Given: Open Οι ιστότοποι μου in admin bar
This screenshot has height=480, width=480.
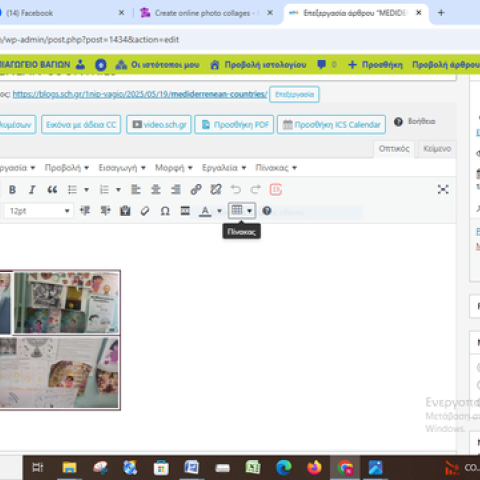Looking at the screenshot, I should tap(157, 65).
